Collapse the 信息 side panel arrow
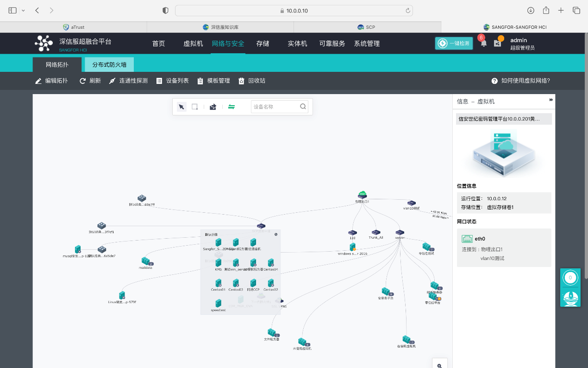This screenshot has height=368, width=588. (x=551, y=100)
